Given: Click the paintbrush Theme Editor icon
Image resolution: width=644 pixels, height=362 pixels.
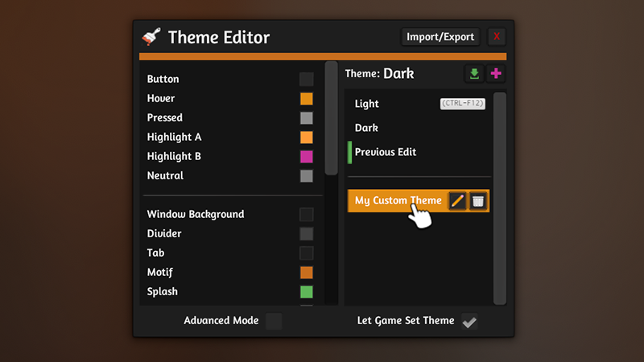Looking at the screenshot, I should (x=151, y=36).
